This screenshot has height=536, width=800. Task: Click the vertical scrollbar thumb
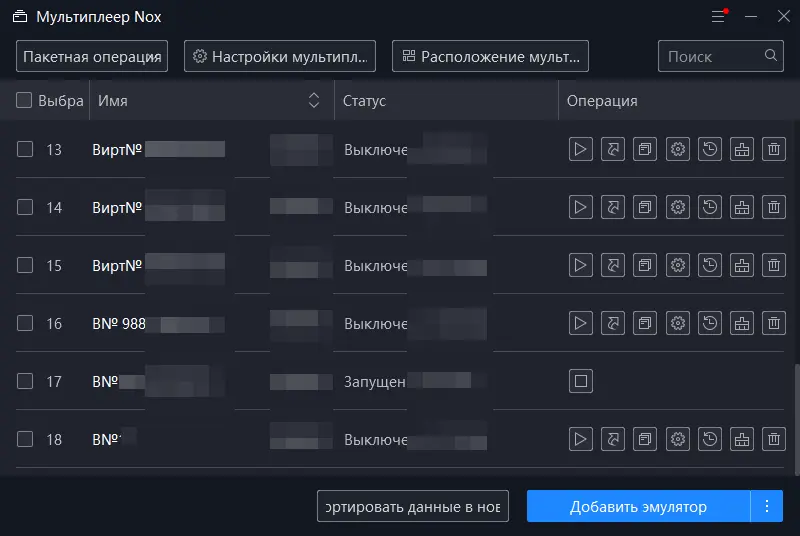click(x=797, y=419)
